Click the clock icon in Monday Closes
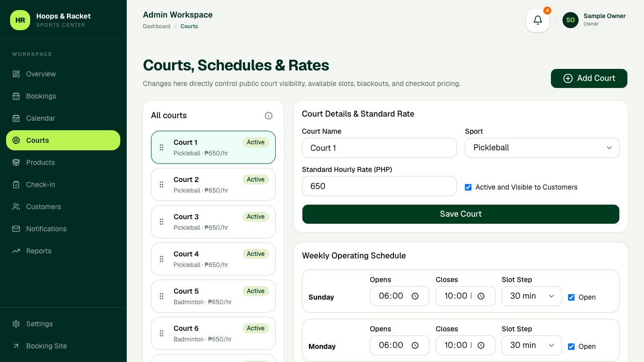This screenshot has width=644, height=362. 481,345
